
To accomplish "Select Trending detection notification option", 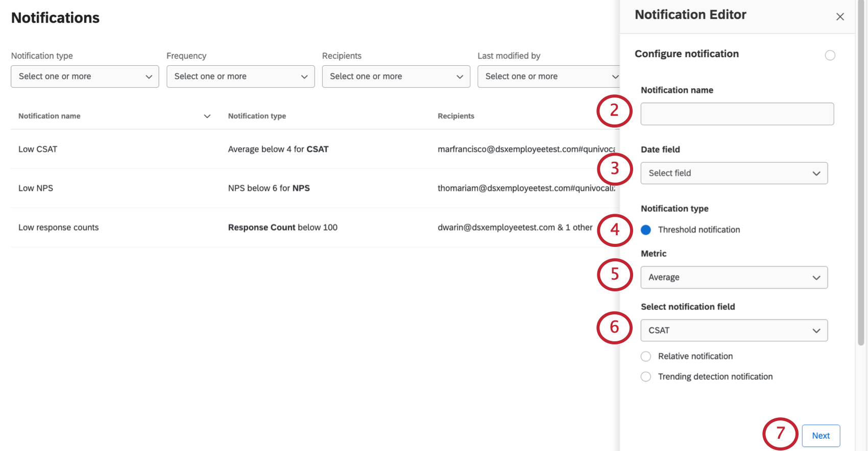I will tap(646, 377).
